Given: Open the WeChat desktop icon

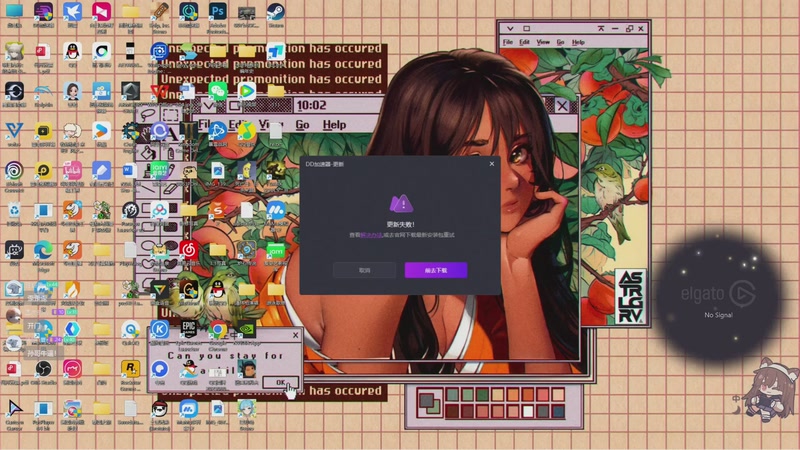Looking at the screenshot, I should 218,91.
